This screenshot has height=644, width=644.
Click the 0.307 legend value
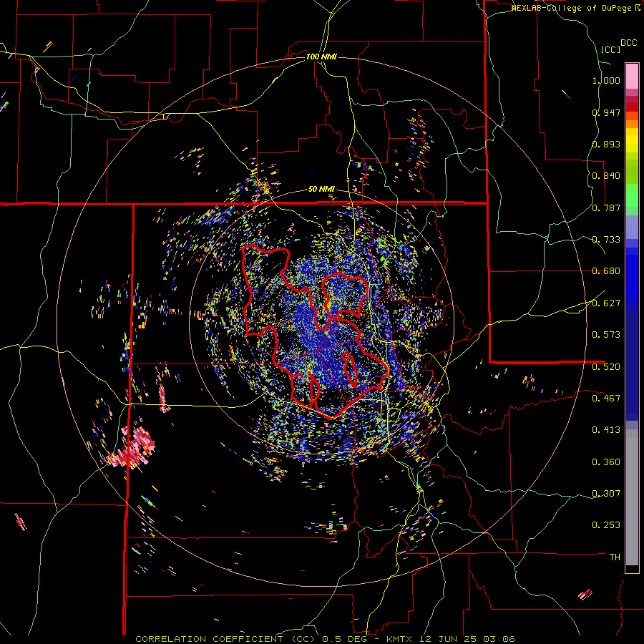tap(606, 493)
